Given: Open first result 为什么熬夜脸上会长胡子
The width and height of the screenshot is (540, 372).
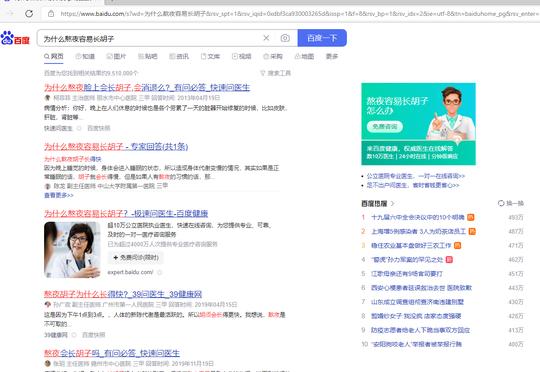Looking at the screenshot, I should pos(147,87).
